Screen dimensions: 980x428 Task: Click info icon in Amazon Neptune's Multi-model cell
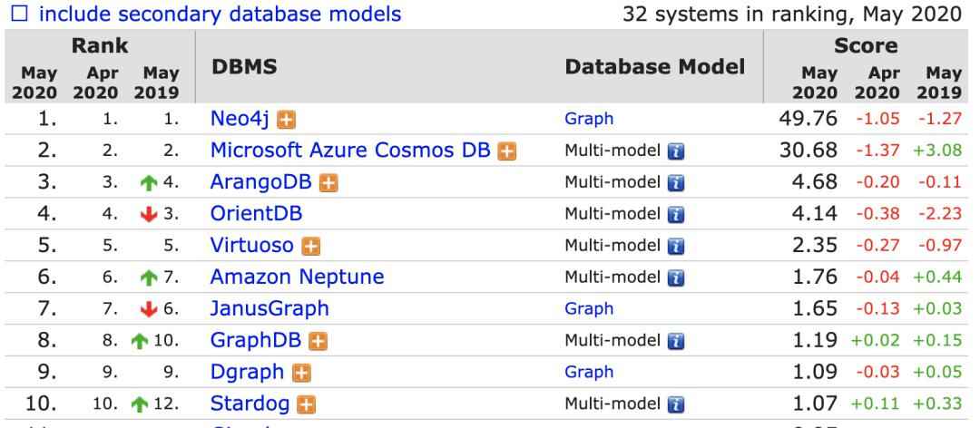675,277
